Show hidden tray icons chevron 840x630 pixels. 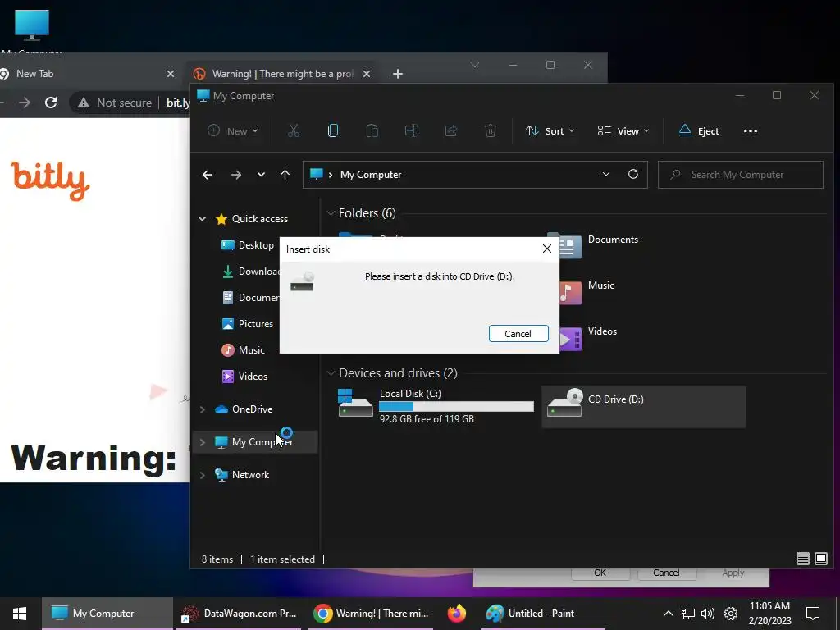(668, 614)
